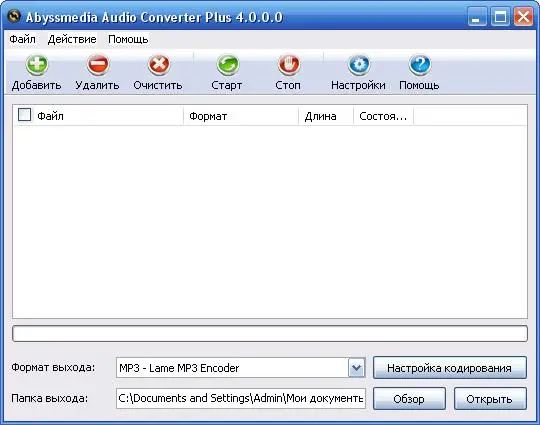The width and height of the screenshot is (540, 425).
Task: Open the Действие menu
Action: click(x=72, y=39)
